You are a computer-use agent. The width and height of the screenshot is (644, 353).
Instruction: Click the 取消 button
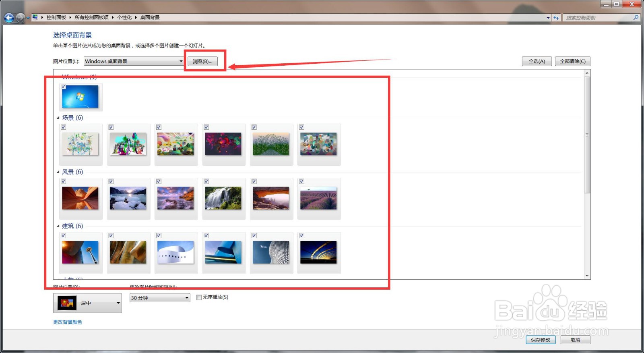point(576,340)
